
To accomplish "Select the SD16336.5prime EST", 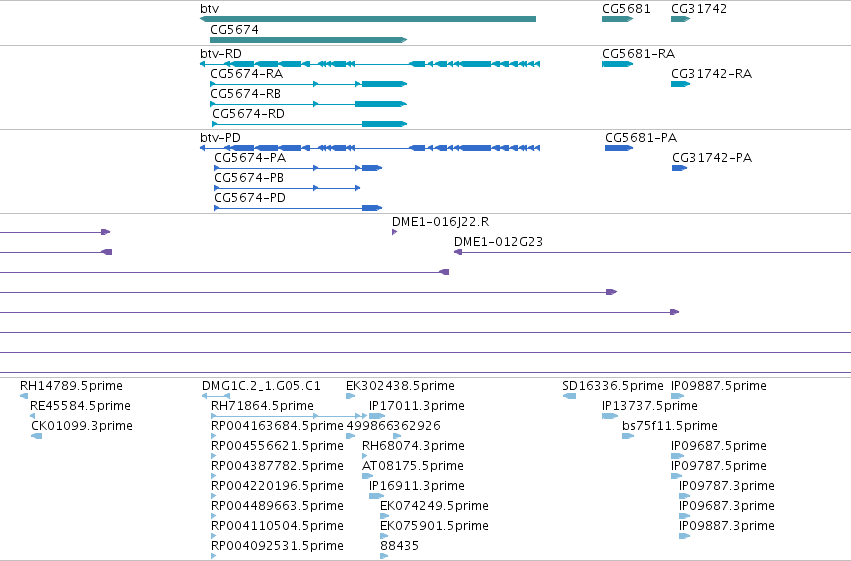I will pos(569,396).
